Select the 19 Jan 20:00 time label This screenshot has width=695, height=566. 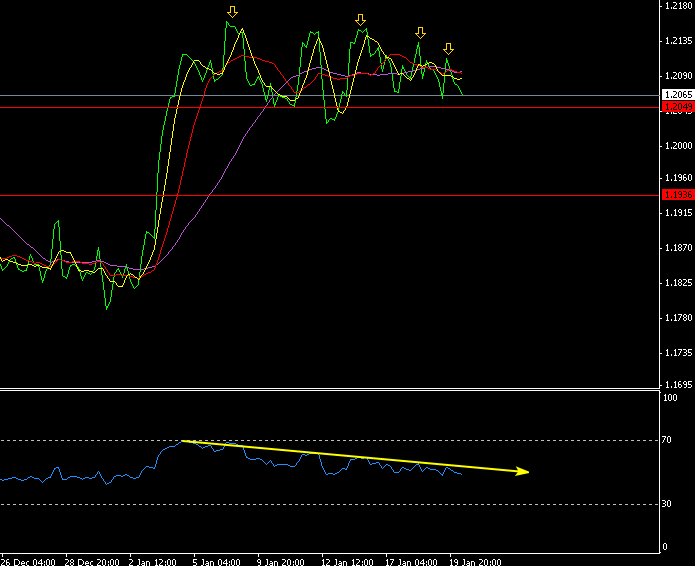pos(475,562)
